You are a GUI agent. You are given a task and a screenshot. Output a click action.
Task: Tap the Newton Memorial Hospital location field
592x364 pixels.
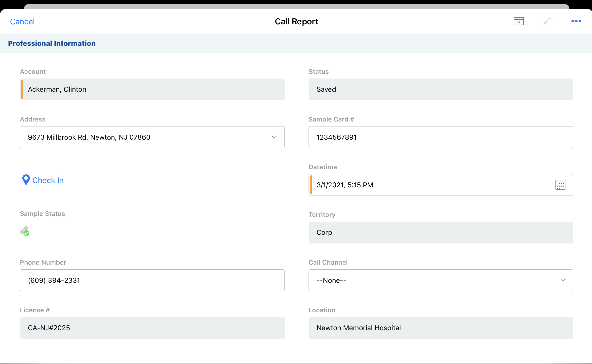pyautogui.click(x=440, y=328)
